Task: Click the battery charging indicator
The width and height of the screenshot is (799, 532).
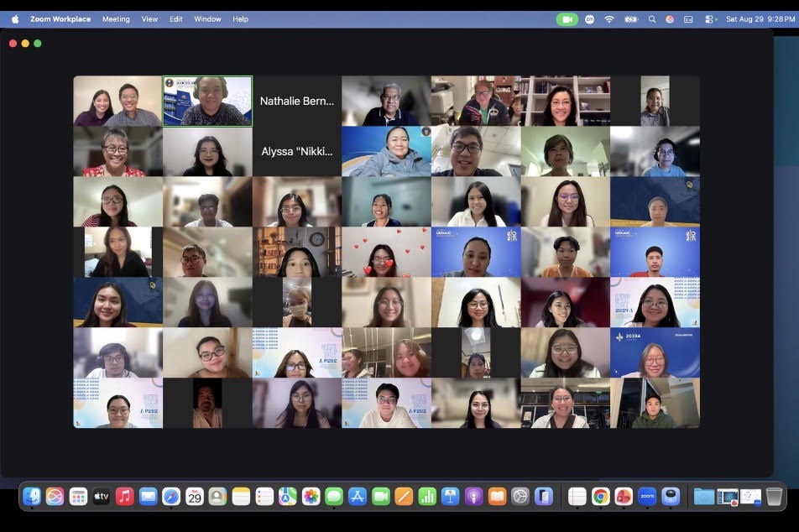Action: [x=631, y=19]
